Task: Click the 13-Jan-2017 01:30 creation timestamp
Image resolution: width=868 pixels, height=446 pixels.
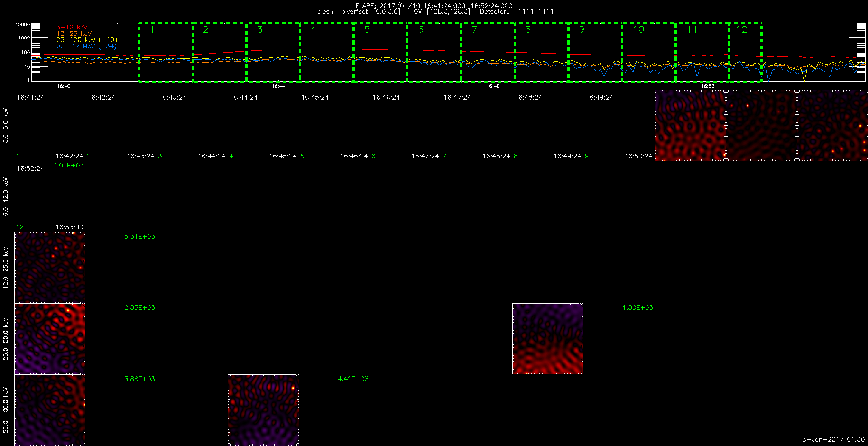Action: click(x=832, y=439)
